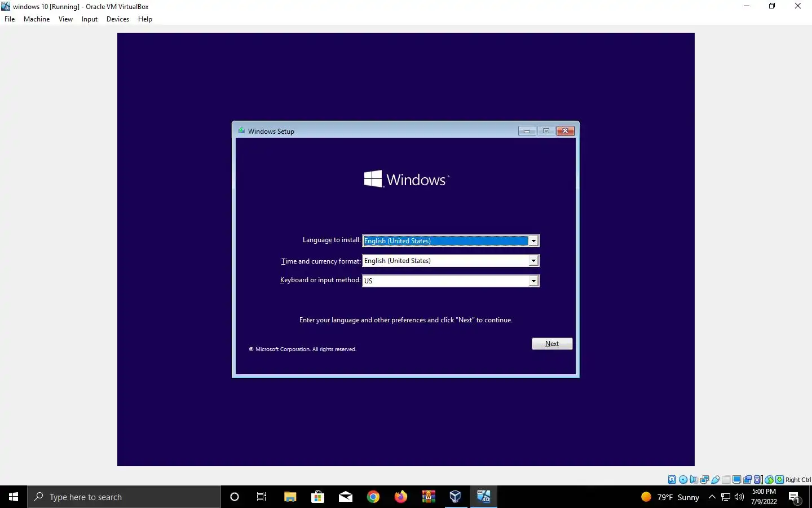Image resolution: width=812 pixels, height=508 pixels.
Task: Launch File Explorer from taskbar
Action: pos(290,497)
